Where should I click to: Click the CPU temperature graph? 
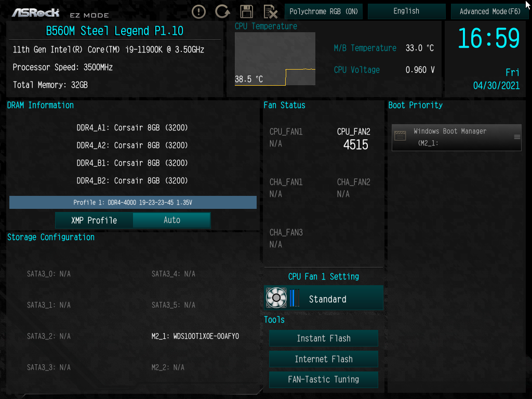275,59
